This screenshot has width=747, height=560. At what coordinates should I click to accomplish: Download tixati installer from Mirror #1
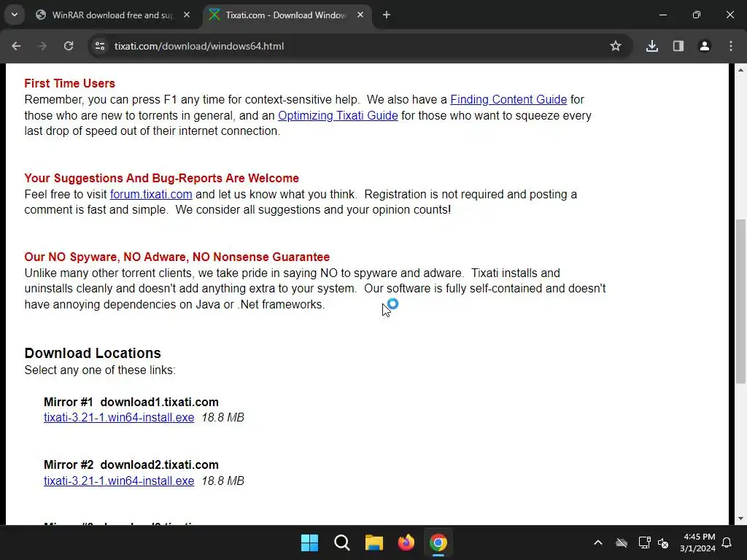pos(119,418)
